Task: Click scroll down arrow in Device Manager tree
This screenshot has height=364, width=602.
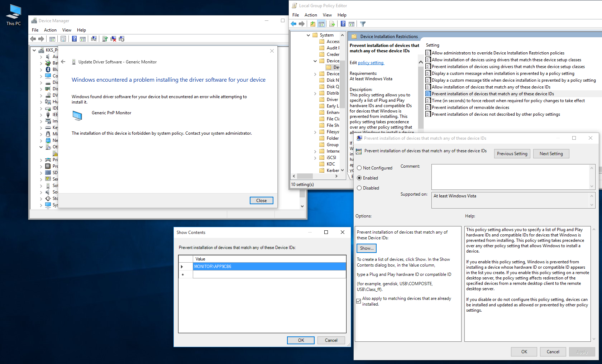Action: pos(302,206)
